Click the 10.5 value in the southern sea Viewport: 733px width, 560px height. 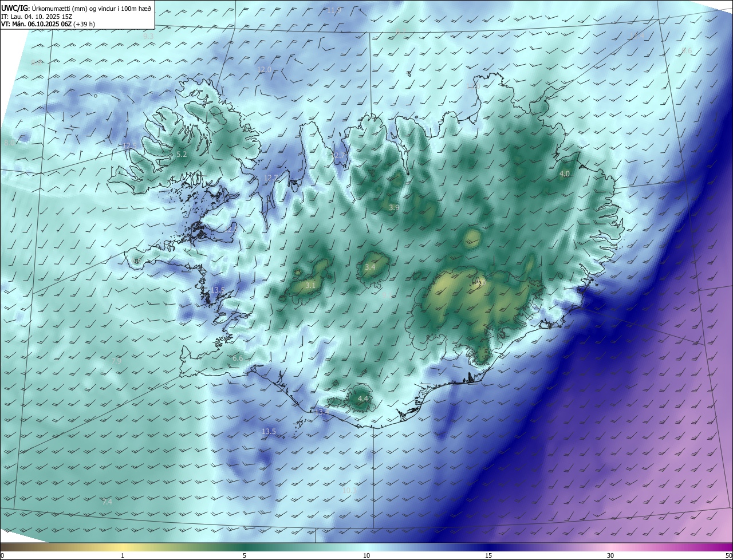tap(349, 490)
